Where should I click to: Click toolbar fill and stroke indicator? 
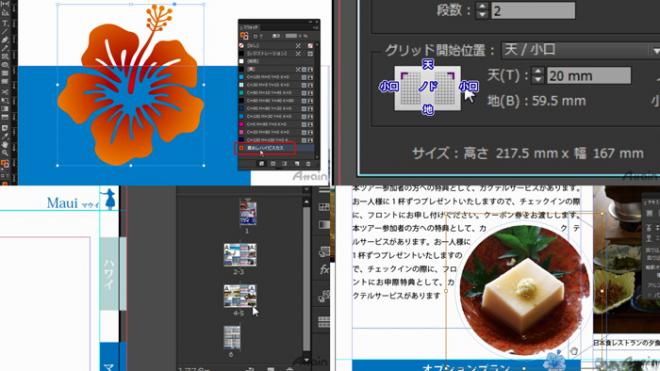(x=5, y=164)
